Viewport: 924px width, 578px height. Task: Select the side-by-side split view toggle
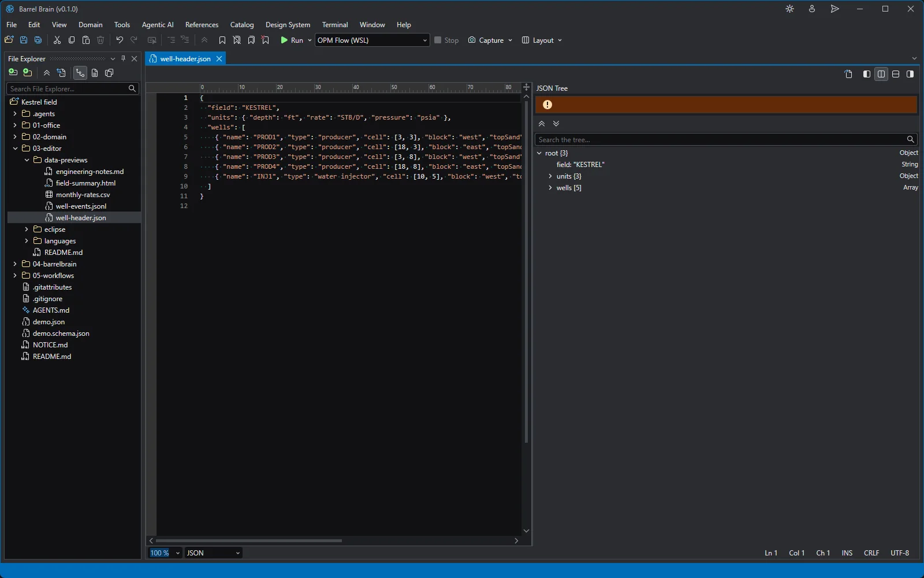point(881,74)
